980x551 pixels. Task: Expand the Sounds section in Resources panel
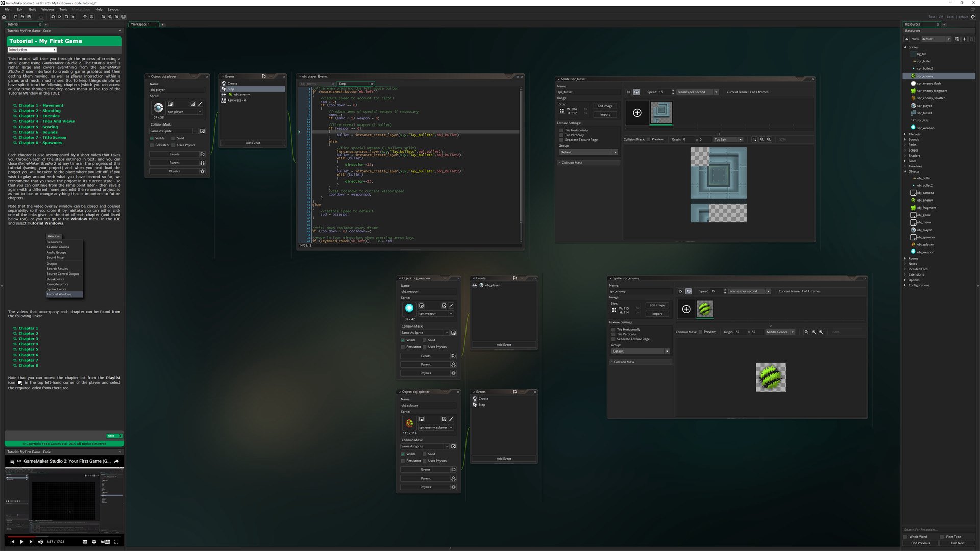tap(913, 139)
